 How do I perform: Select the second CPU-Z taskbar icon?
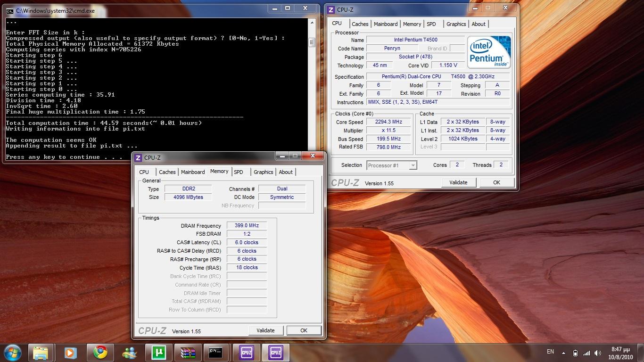tap(276, 353)
